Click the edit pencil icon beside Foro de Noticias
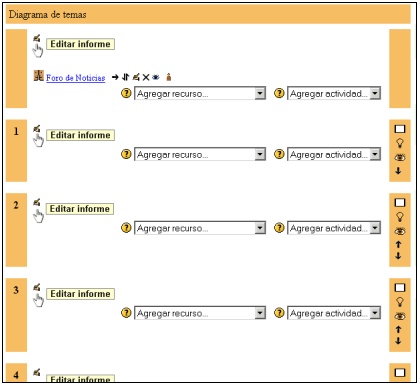This screenshot has width=420, height=385. point(136,77)
